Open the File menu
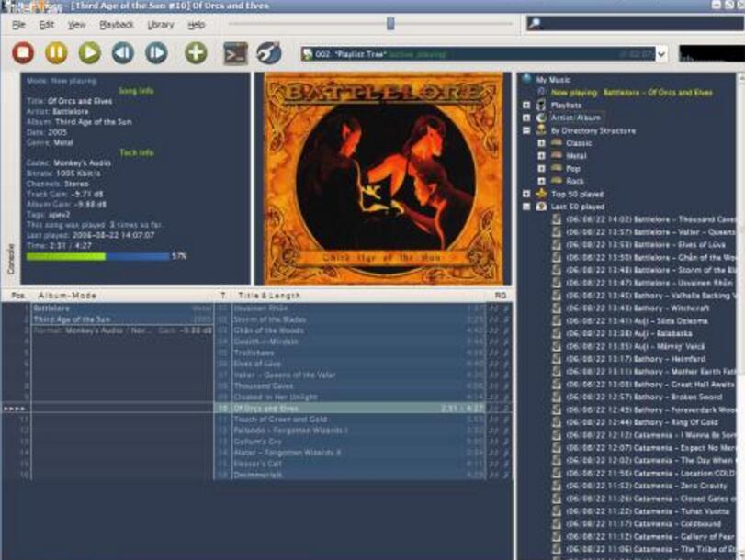This screenshot has height=560, width=745. (x=18, y=25)
